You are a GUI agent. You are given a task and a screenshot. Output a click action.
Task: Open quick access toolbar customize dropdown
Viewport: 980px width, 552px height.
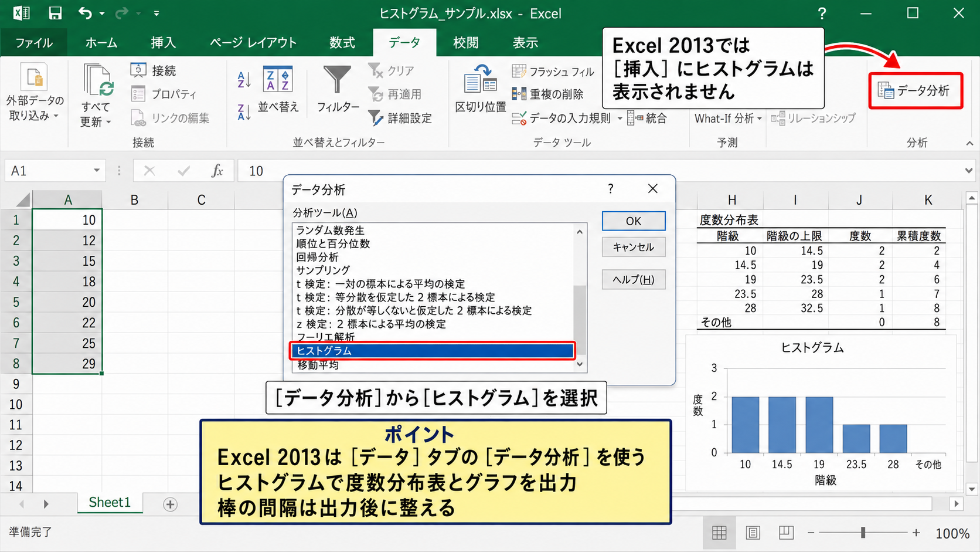point(156,13)
